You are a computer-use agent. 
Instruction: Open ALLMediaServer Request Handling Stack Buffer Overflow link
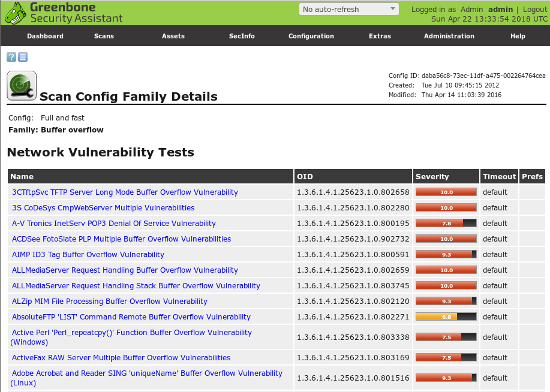136,286
